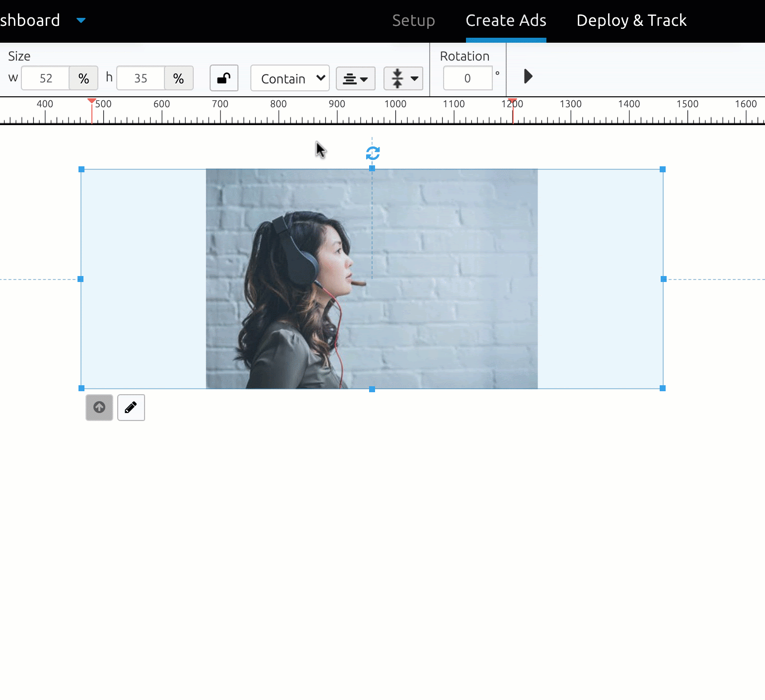Switch to the Create Ads tab
765x700 pixels.
(x=506, y=20)
